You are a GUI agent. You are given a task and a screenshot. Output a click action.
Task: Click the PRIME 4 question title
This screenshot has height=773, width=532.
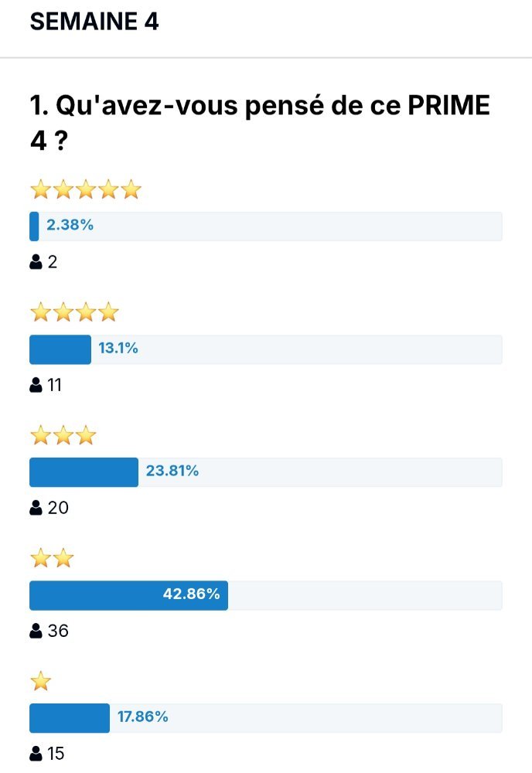tap(260, 123)
